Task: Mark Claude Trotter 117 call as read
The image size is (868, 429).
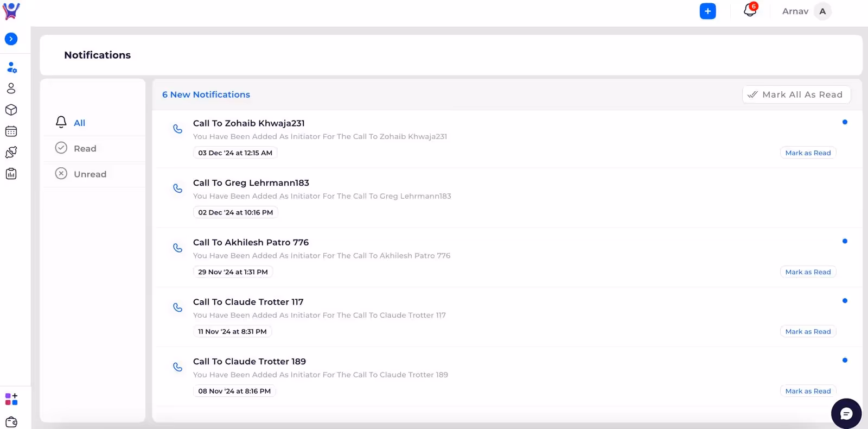Action: tap(808, 331)
